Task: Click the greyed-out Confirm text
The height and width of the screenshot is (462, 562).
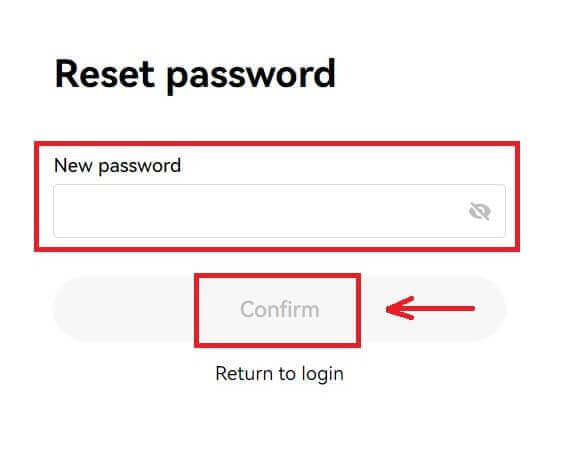Action: [x=280, y=309]
